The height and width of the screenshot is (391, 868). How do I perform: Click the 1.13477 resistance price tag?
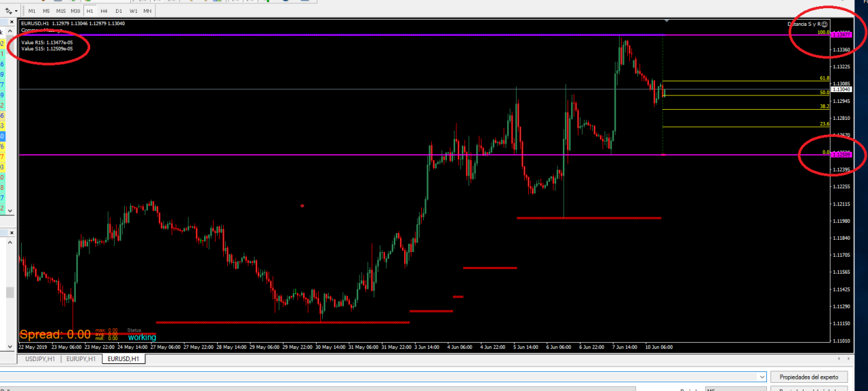pyautogui.click(x=842, y=35)
